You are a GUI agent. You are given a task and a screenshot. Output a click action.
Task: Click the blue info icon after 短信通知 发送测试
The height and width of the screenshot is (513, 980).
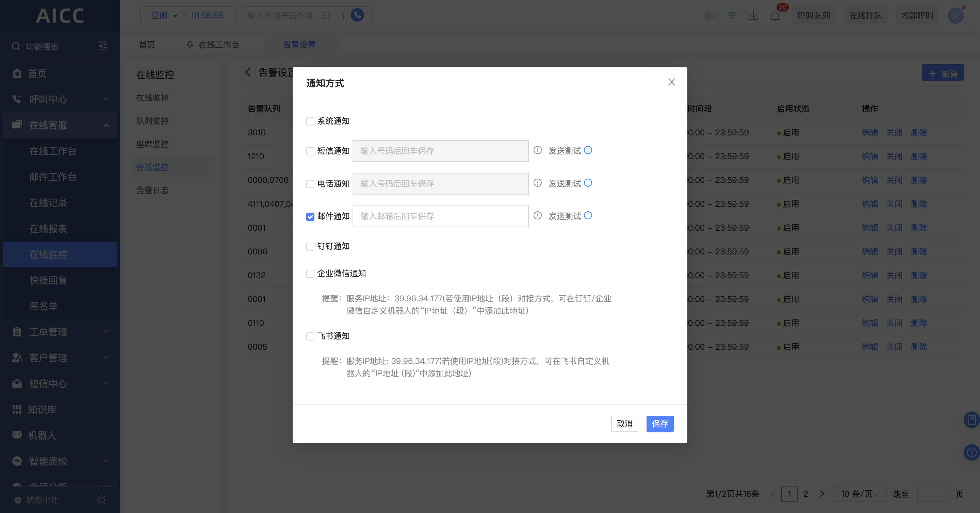(x=588, y=150)
